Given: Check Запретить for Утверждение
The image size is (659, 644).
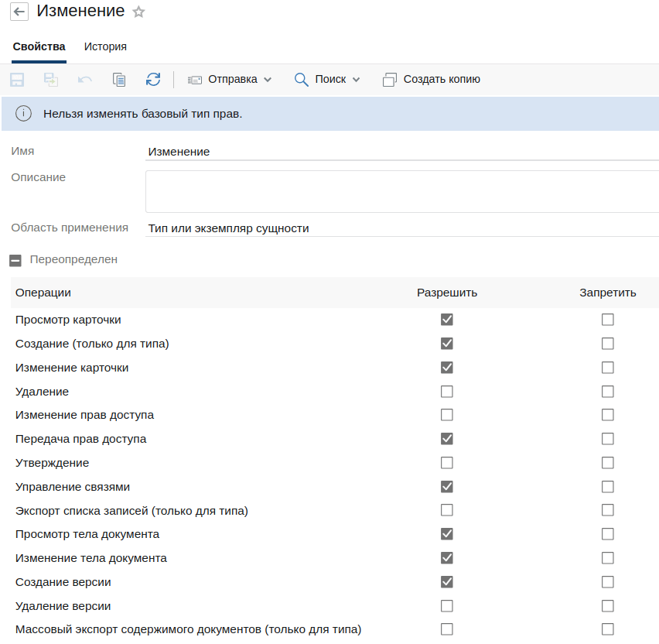Looking at the screenshot, I should pyautogui.click(x=607, y=463).
